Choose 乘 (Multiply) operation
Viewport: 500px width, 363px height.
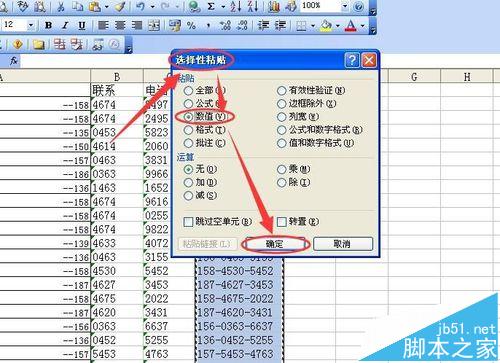tap(282, 169)
